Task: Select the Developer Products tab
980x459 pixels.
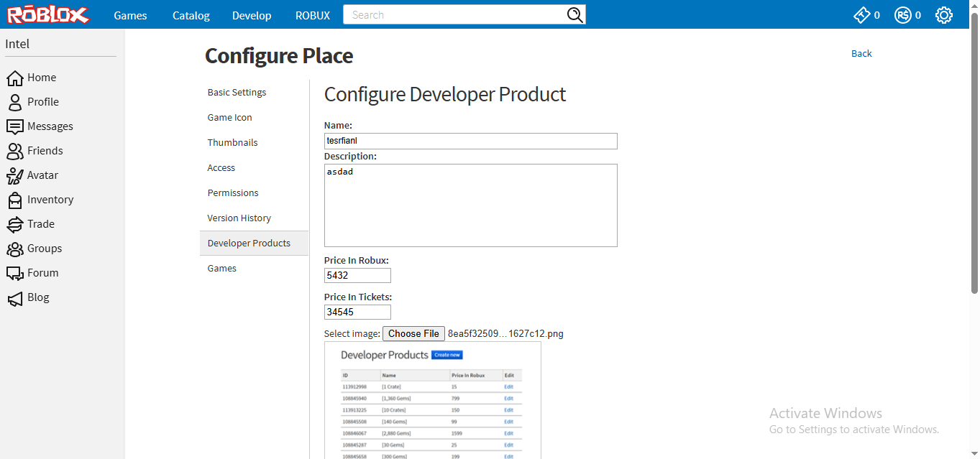Action: coord(249,244)
